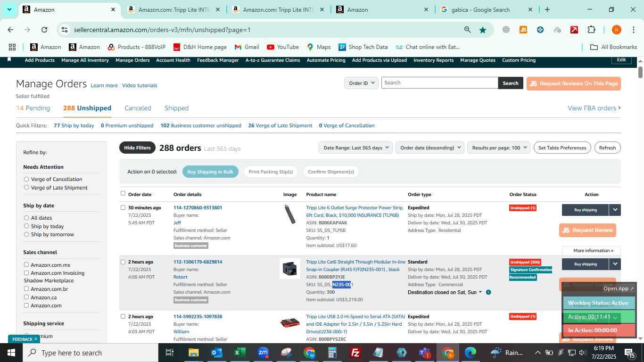Open FileZilla from taskbar
644x362 pixels.
coord(355,353)
